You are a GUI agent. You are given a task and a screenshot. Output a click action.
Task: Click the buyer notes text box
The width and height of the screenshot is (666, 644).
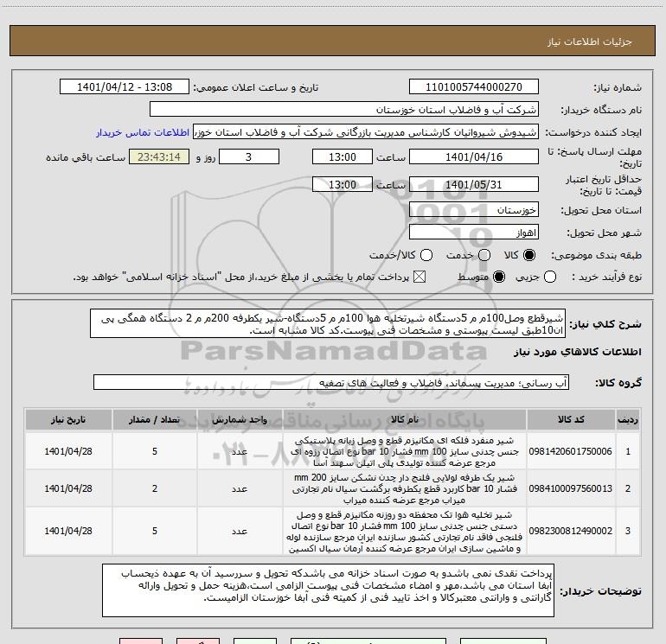tap(329, 590)
